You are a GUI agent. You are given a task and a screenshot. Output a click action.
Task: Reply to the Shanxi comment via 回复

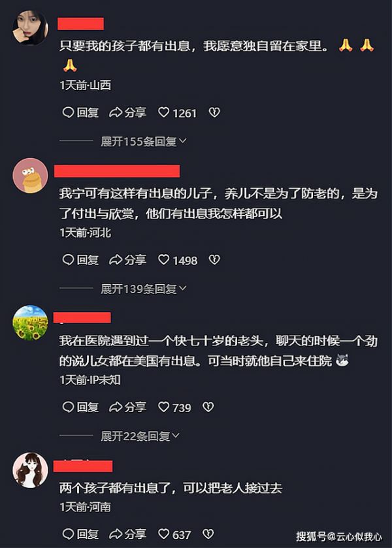point(80,112)
